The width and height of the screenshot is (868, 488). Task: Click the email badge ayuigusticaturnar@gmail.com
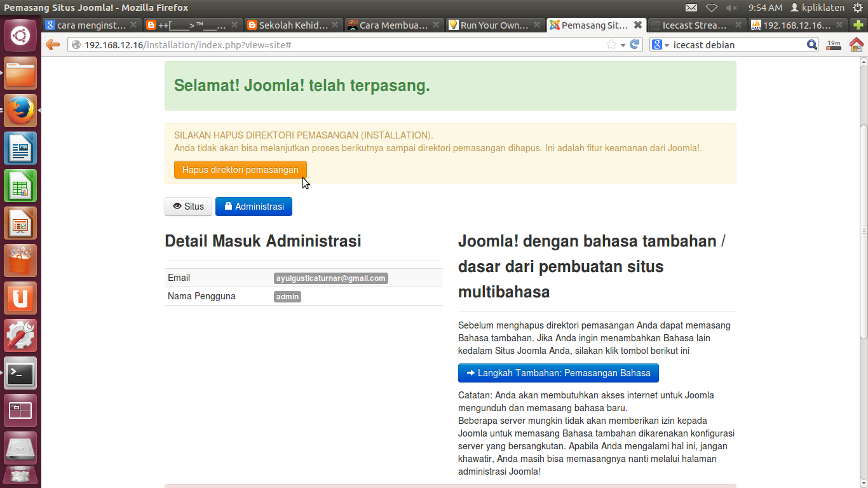330,278
